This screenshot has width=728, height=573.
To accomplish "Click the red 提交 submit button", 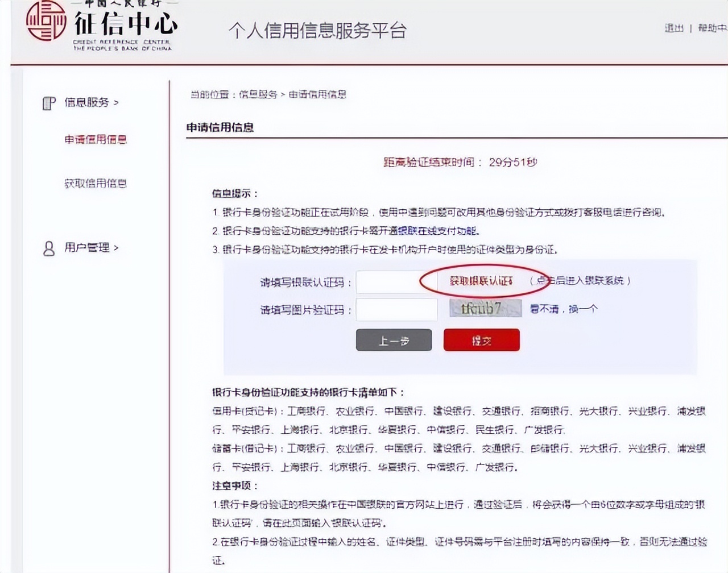I will click(481, 339).
